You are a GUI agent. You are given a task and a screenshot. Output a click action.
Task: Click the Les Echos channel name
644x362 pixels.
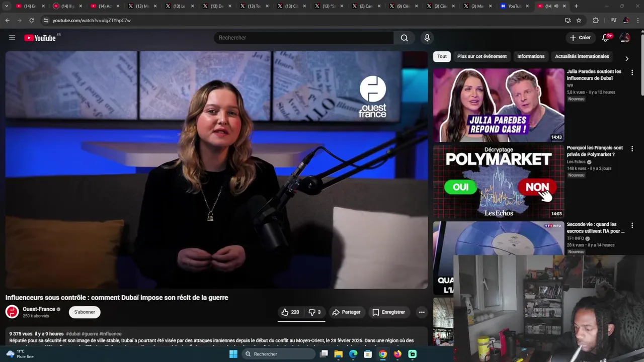(x=576, y=162)
